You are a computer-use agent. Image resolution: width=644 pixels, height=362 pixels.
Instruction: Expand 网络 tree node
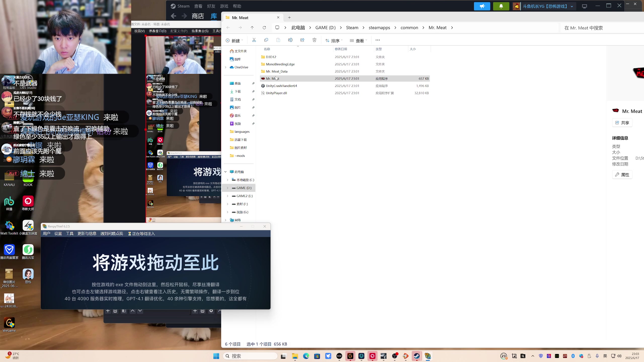226,220
